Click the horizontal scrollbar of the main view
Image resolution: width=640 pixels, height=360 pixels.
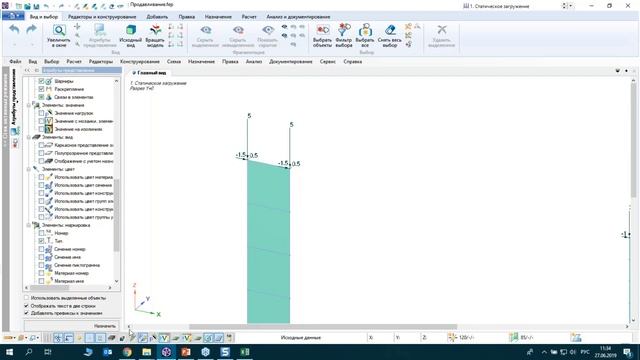tap(322, 327)
